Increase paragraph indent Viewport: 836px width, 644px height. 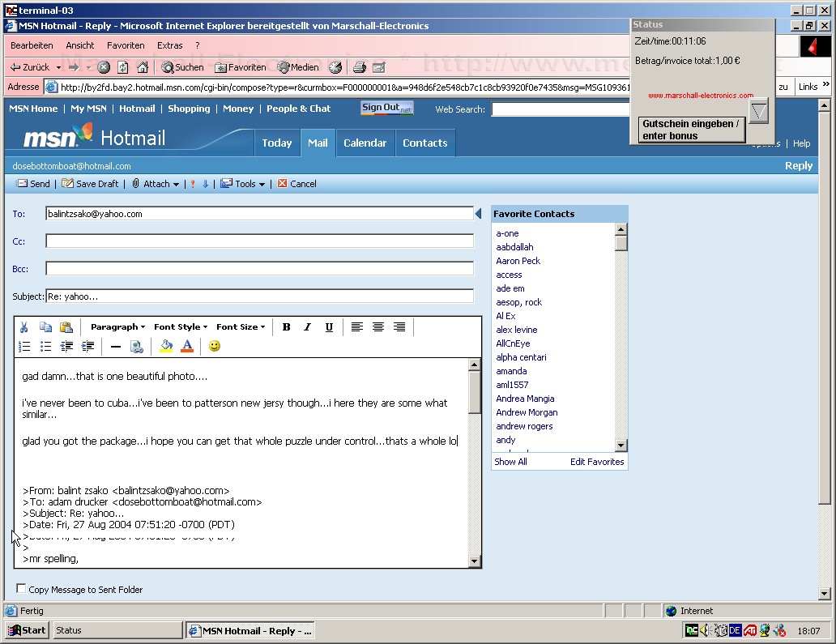click(88, 347)
